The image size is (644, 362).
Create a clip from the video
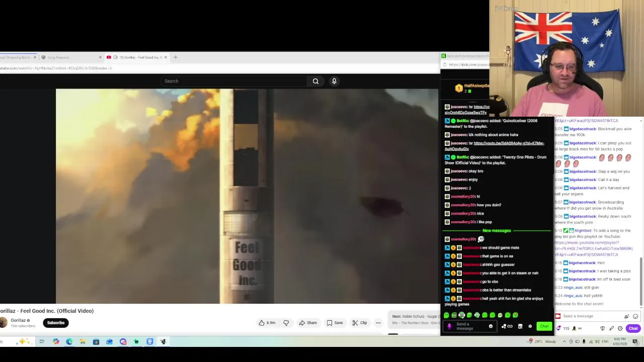coord(360,323)
